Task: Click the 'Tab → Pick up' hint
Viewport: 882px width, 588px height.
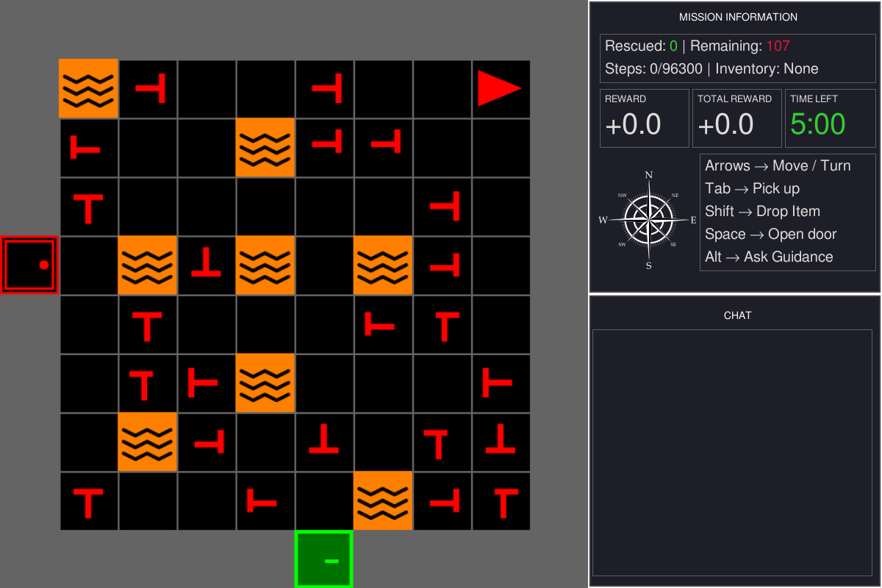Action: pos(752,188)
